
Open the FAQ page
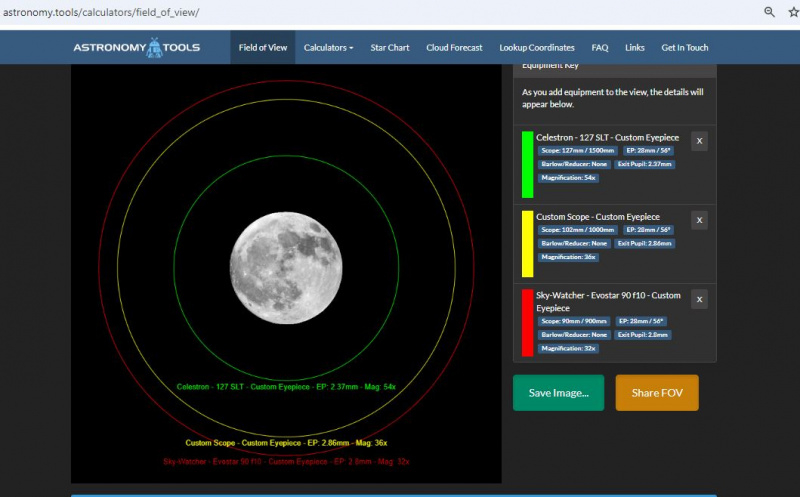point(600,47)
